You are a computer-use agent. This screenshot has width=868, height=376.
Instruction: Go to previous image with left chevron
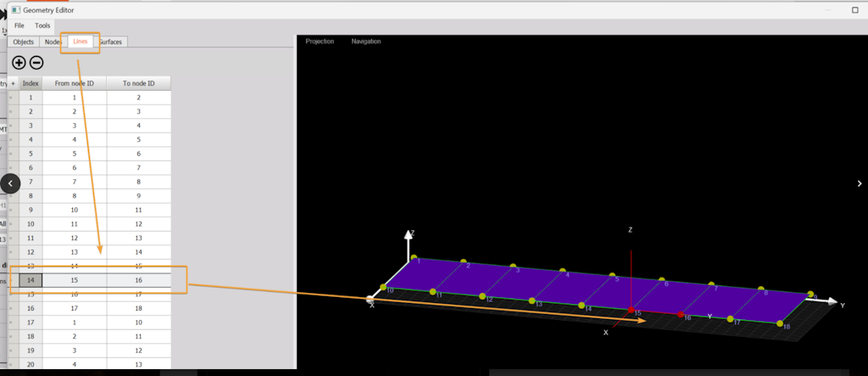pyautogui.click(x=10, y=183)
